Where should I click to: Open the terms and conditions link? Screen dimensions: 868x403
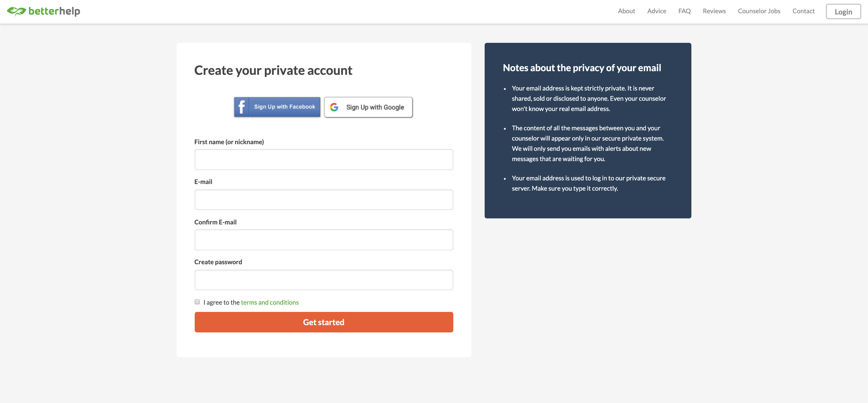269,303
